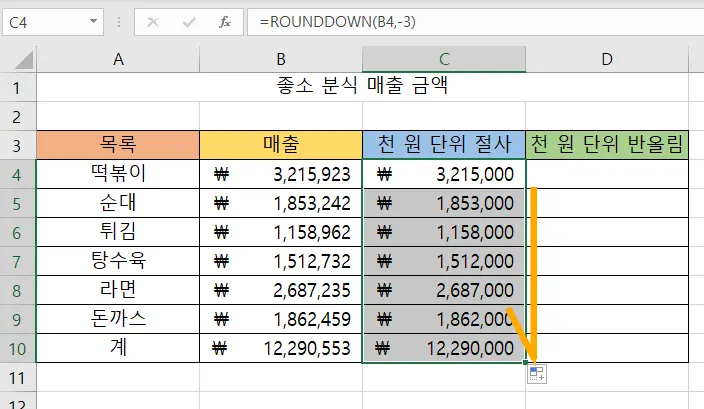
Task: Select row 3 header
Action: 18,145
